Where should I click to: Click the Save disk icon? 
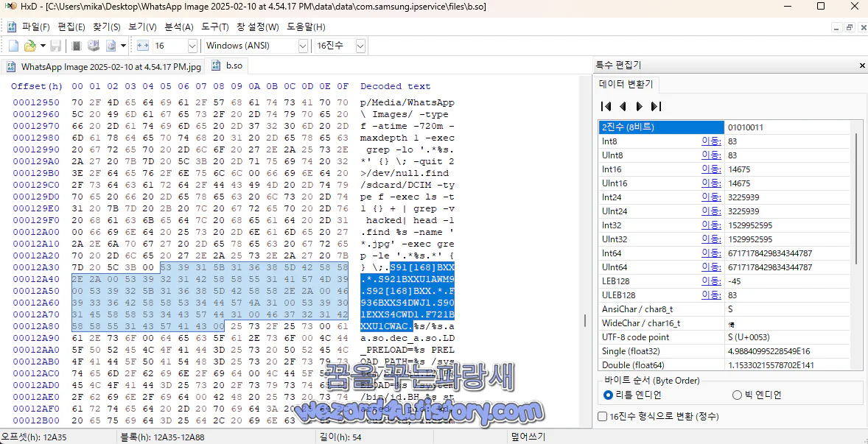pos(55,46)
